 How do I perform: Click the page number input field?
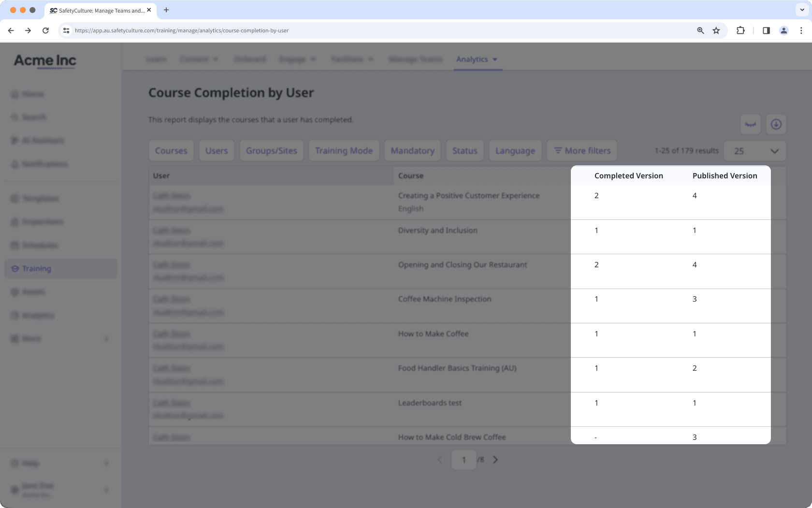(464, 459)
